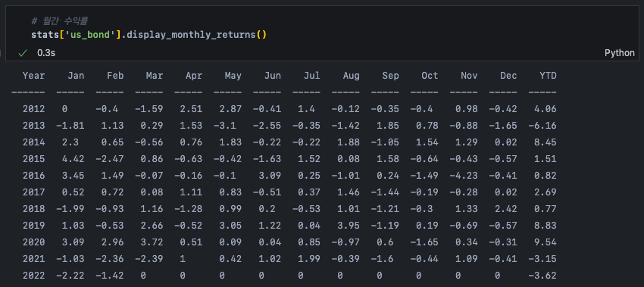This screenshot has height=287, width=644.
Task: Click the 2016 January value 3.45
Action: click(73, 176)
